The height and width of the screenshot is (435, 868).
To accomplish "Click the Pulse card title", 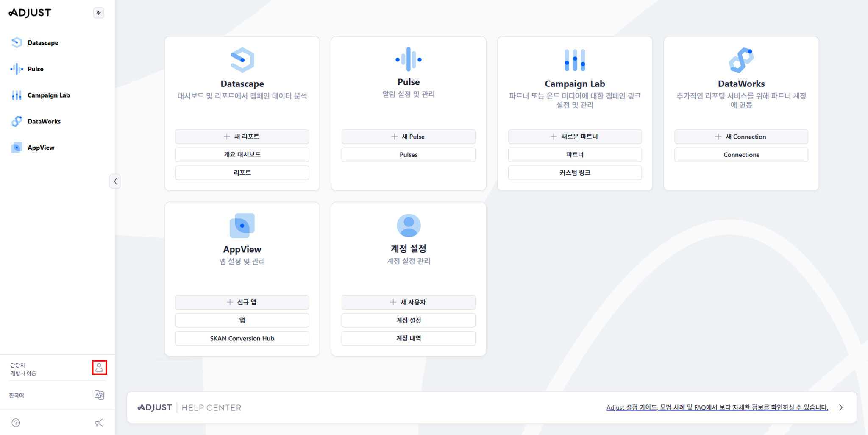I will tap(409, 82).
